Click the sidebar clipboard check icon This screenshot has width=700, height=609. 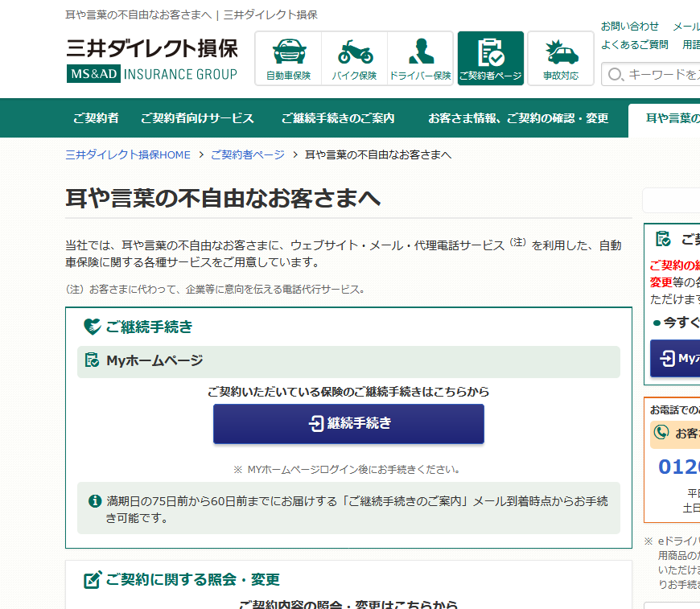pos(663,239)
